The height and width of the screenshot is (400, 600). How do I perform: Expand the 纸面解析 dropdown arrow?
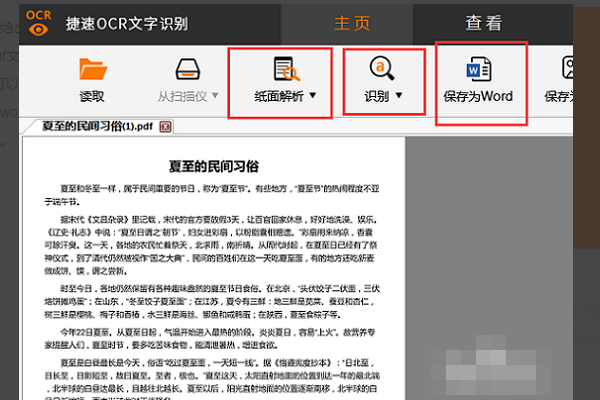313,95
